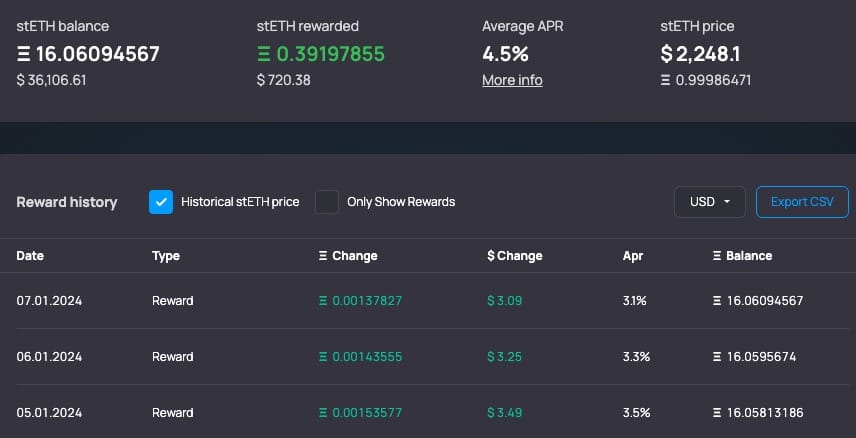Click the $ 3.25 change value
This screenshot has height=438, width=856.
[x=504, y=357]
